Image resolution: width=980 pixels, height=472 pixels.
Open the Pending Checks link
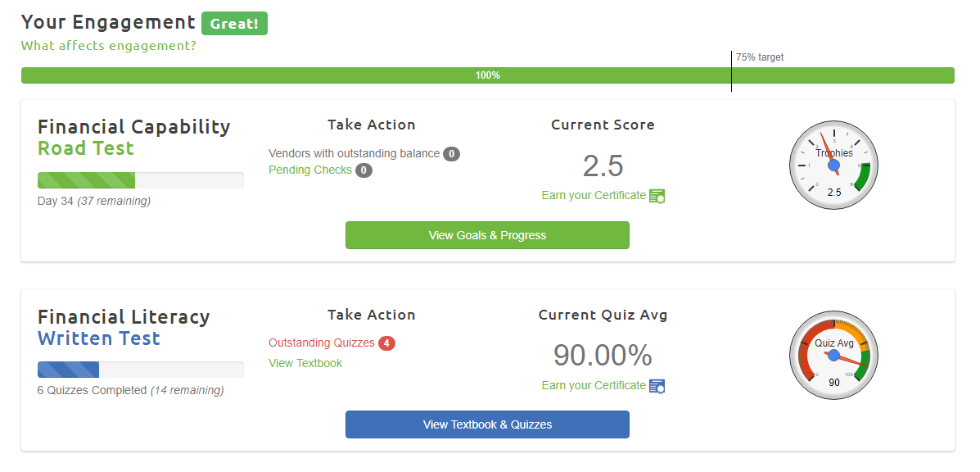310,170
